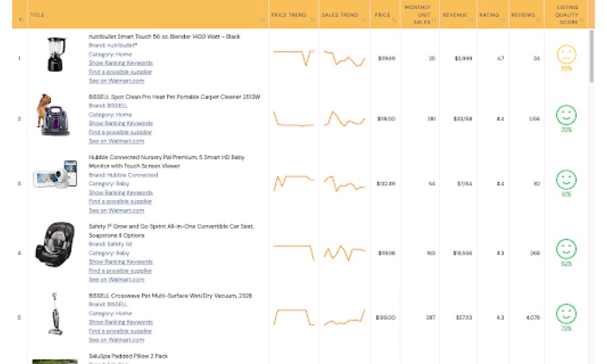The image size is (607, 364).
Task: Open the nutribullet blender product image
Action: tap(56, 54)
